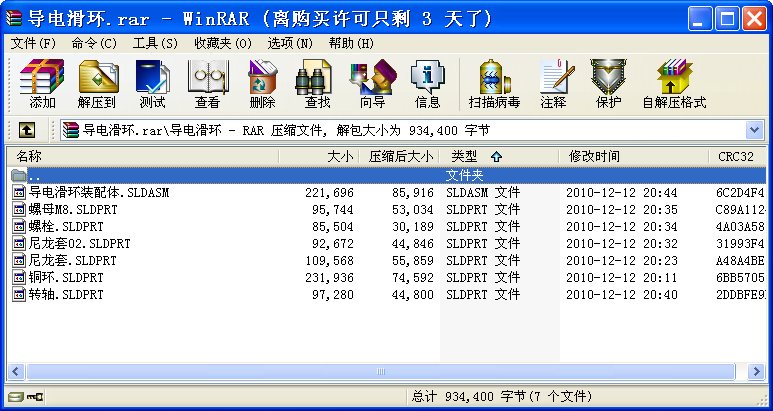Click the 文件夹 label in parent row

pyautogui.click(x=464, y=175)
